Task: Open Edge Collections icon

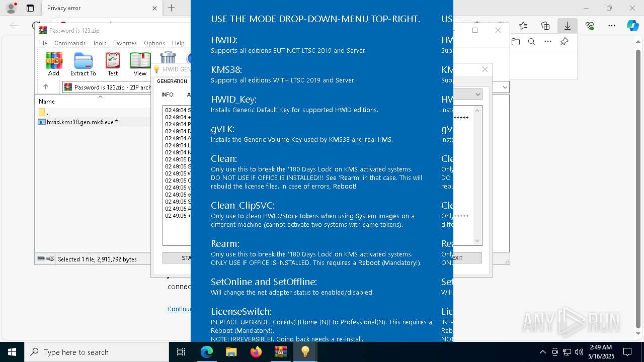Action: 545,26
